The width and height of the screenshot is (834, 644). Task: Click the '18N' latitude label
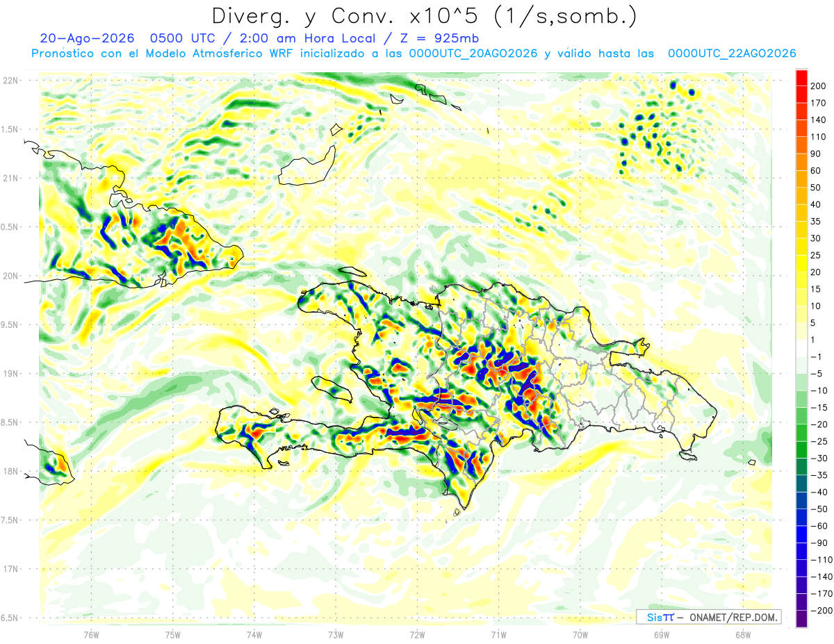click(x=10, y=471)
